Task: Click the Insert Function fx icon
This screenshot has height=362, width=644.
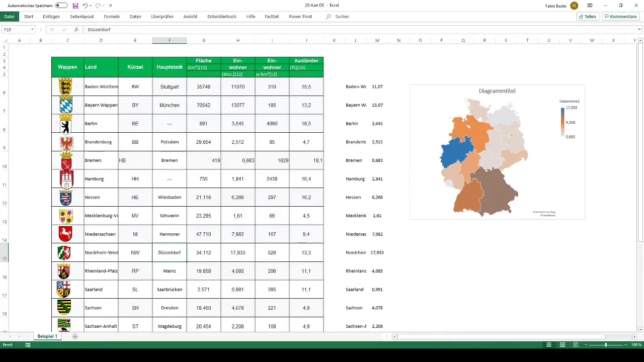Action: [76, 30]
